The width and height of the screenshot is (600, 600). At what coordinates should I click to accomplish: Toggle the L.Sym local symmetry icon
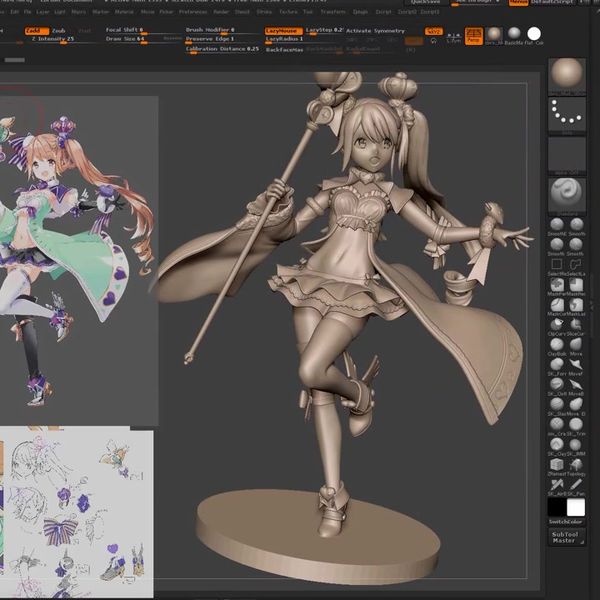coord(453,38)
